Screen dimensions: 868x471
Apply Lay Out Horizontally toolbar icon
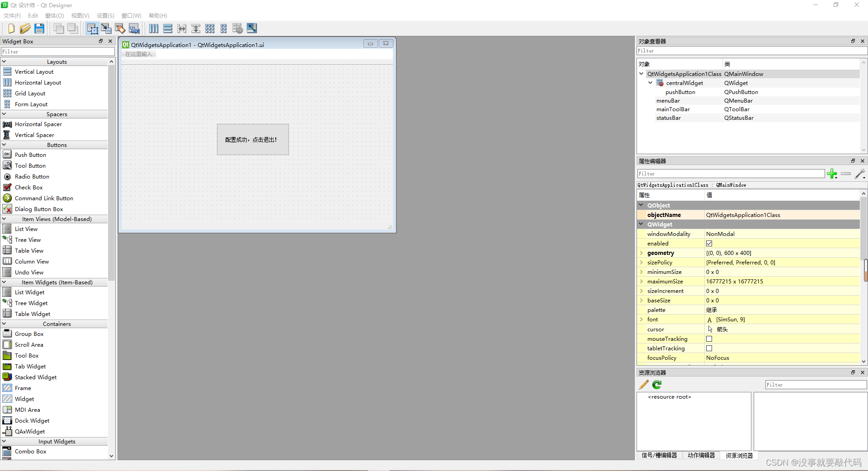click(154, 28)
